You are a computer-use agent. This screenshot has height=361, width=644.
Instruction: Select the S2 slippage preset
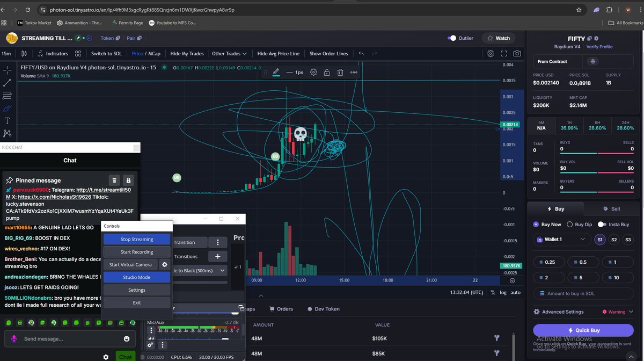(x=614, y=240)
